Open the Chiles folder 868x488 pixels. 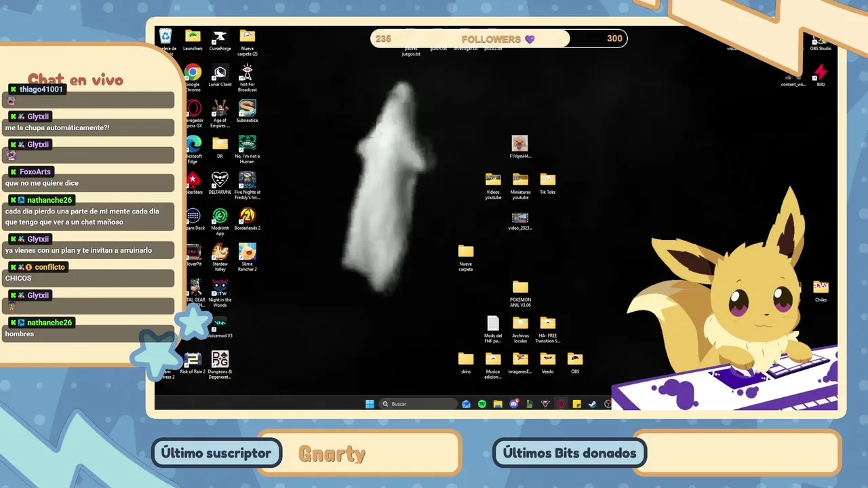coord(821,291)
